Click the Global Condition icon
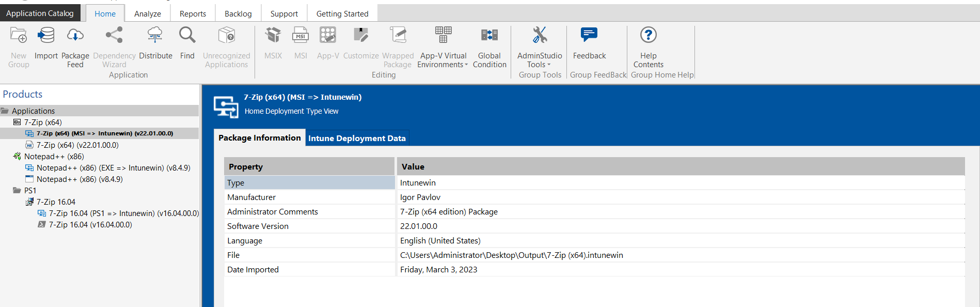 (489, 36)
